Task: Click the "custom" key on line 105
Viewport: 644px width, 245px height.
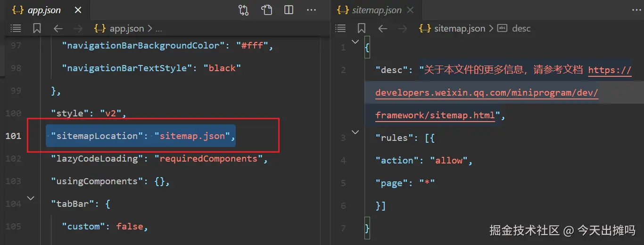Action: [84, 227]
